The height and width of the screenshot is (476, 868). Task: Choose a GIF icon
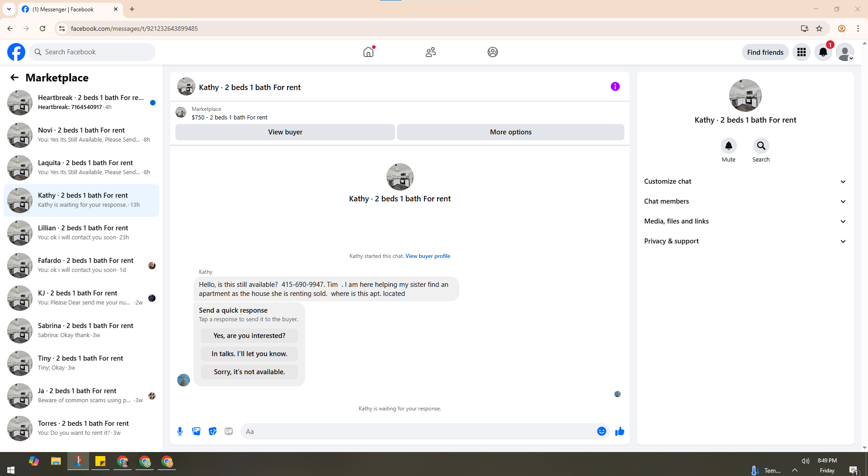pyautogui.click(x=229, y=431)
